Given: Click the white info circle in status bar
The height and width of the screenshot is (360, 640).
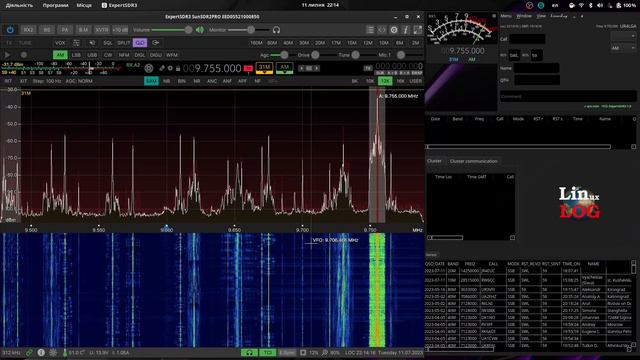Looking at the screenshot, I should pyautogui.click(x=41, y=352).
